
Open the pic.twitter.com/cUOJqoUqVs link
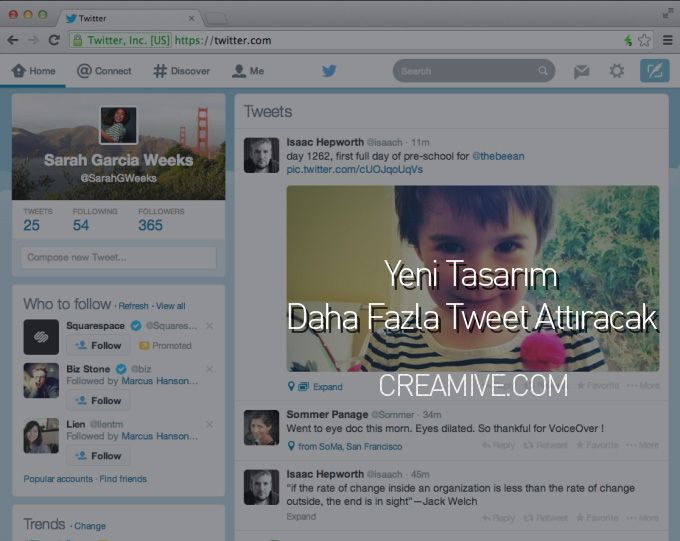click(354, 169)
